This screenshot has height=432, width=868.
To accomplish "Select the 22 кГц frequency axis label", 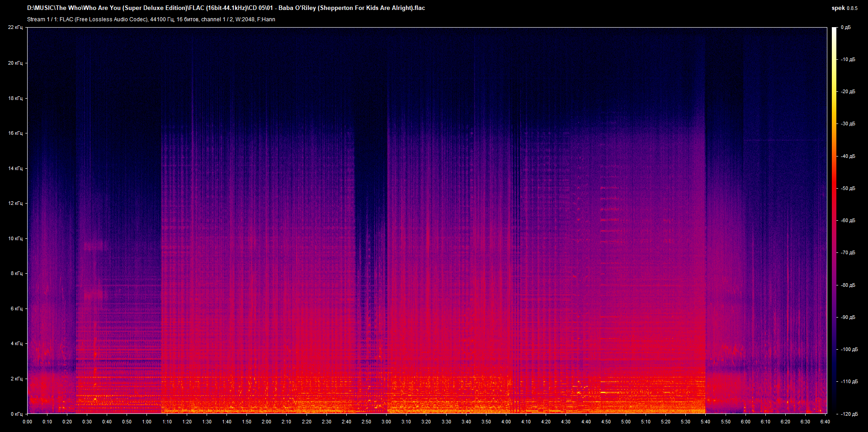I will pos(16,27).
